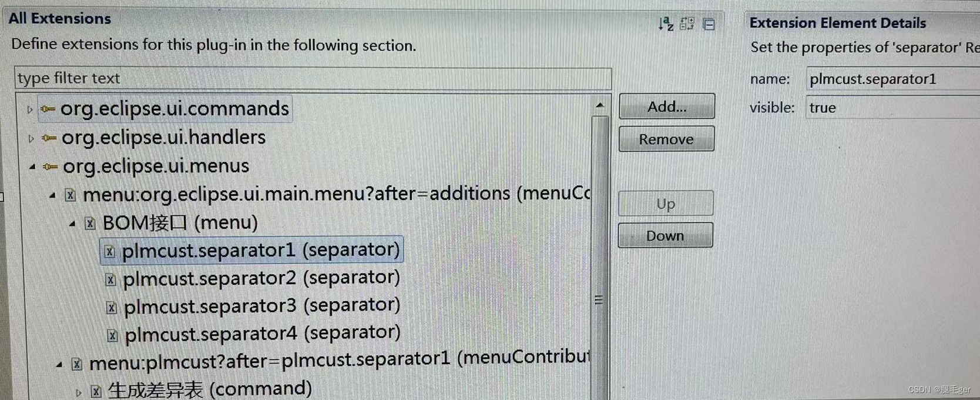This screenshot has height=400, width=980.
Task: Click the Collapse All icon
Action: (709, 25)
